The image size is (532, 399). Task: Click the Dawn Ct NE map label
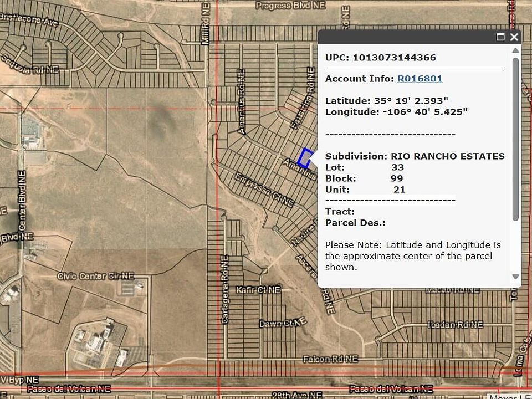pyautogui.click(x=283, y=323)
